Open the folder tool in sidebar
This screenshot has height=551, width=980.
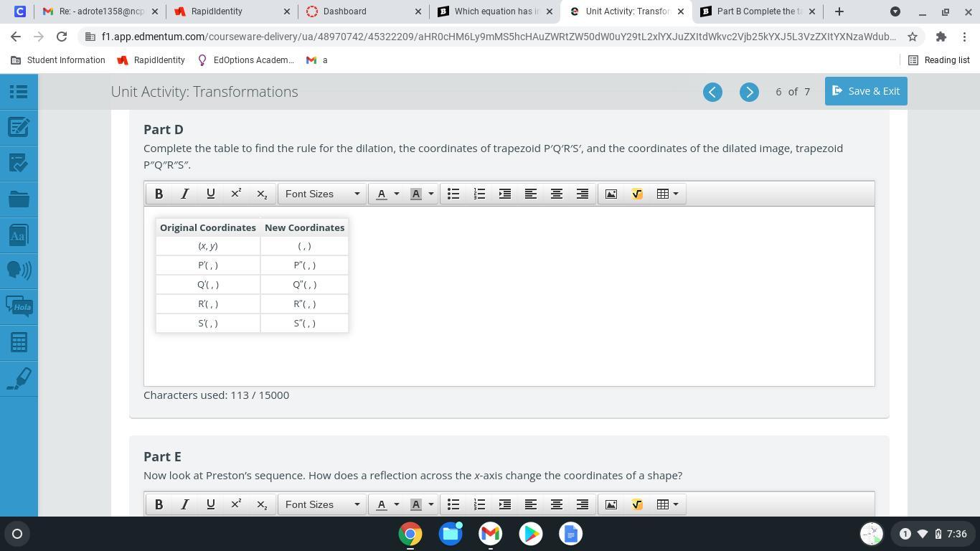(19, 199)
